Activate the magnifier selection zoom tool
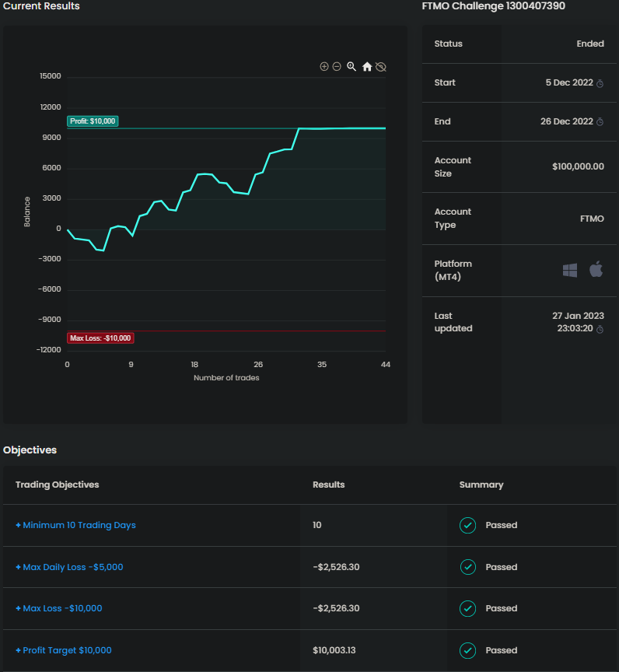 [x=351, y=66]
